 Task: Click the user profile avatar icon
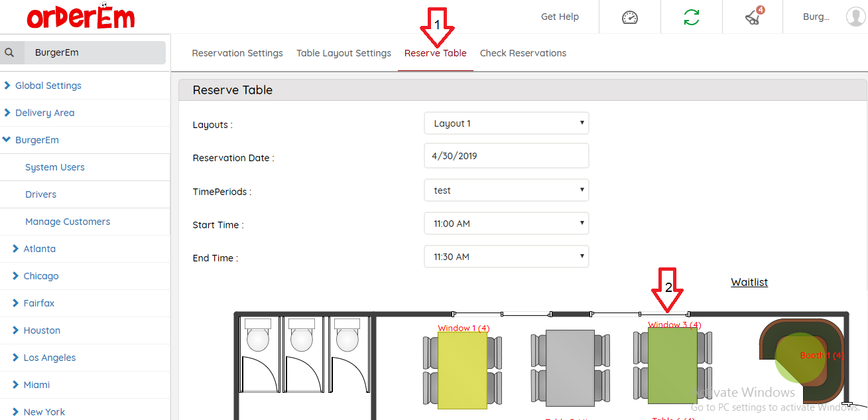tap(855, 17)
